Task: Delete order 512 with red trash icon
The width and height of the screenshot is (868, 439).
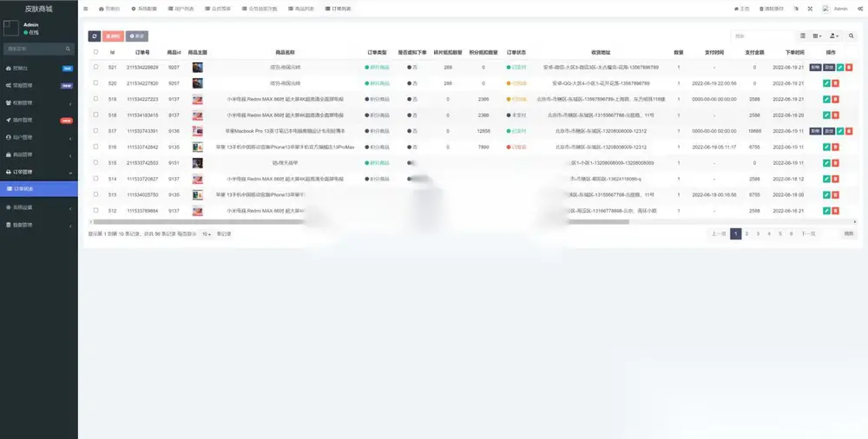Action: pyautogui.click(x=835, y=211)
